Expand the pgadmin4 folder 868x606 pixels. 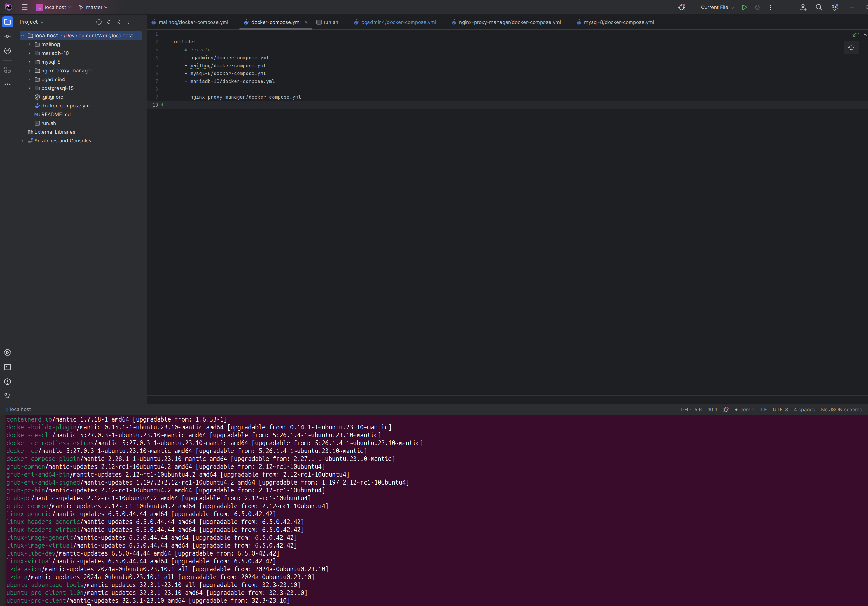click(x=29, y=79)
